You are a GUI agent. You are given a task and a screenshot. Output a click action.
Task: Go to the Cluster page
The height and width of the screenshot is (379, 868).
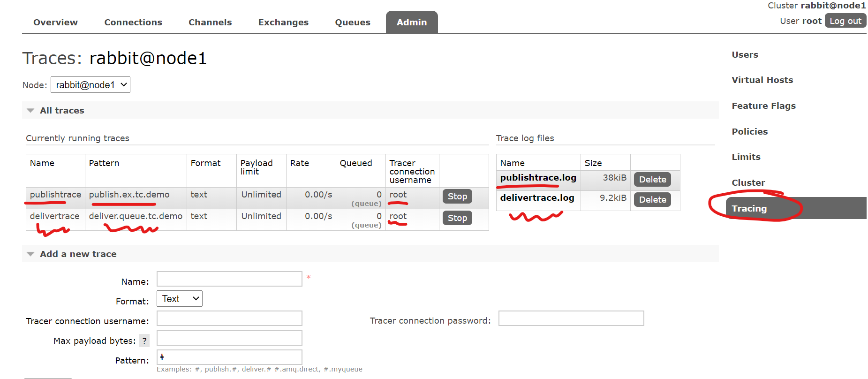(x=748, y=183)
